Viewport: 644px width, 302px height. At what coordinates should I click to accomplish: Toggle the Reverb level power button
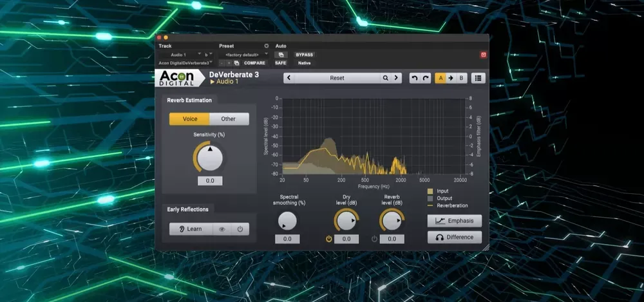pos(374,239)
